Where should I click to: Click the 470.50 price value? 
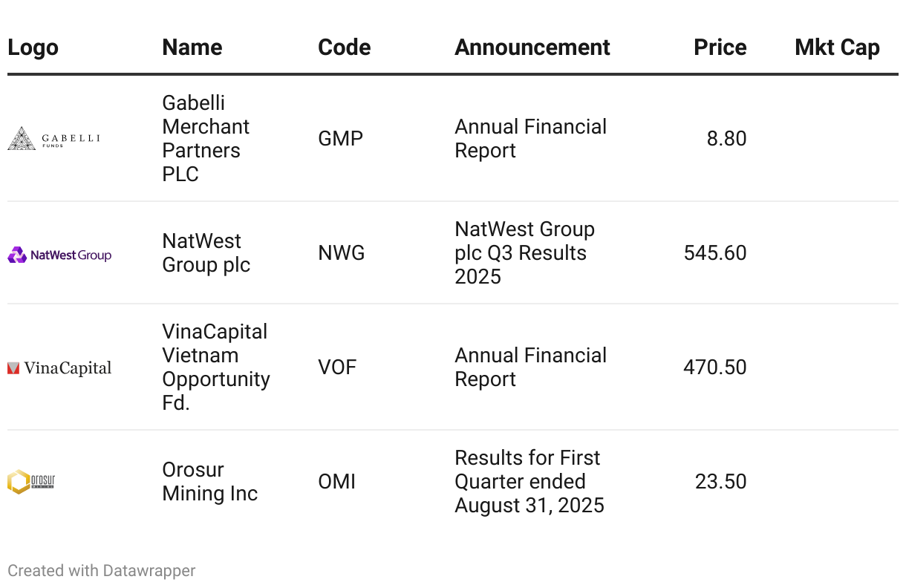coord(714,367)
